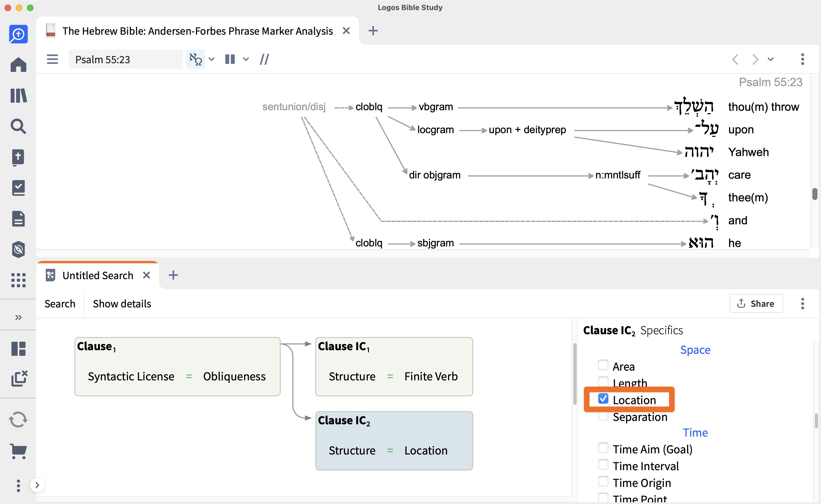Screen dimensions: 821x504
Task: Click the 'n:mntlsuff' node label
Action: pyautogui.click(x=618, y=175)
